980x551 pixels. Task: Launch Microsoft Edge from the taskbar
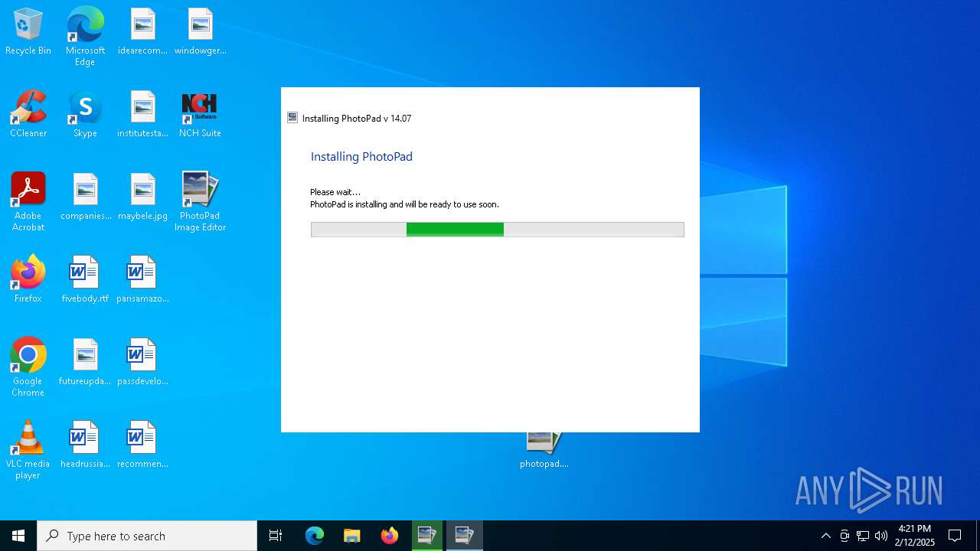coord(315,536)
